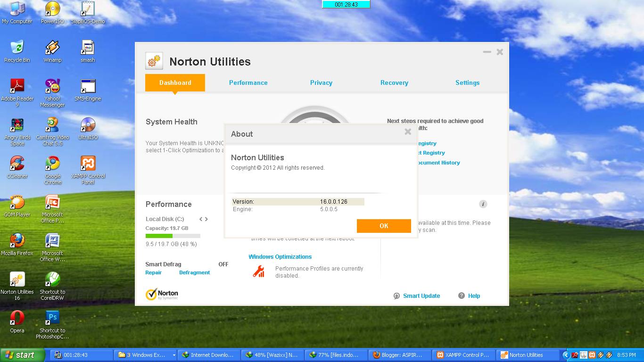Click the 001:28:43 timer widget at top
This screenshot has height=362, width=644.
pyautogui.click(x=346, y=4)
